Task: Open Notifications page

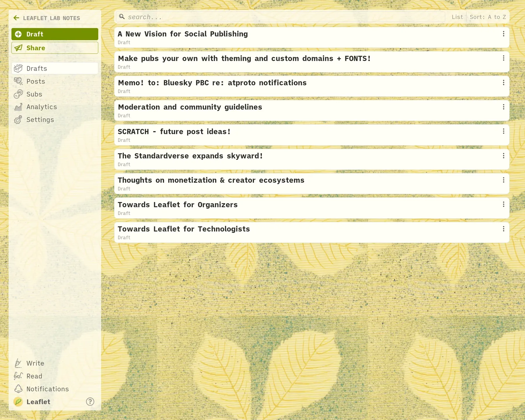Action: 55,389
